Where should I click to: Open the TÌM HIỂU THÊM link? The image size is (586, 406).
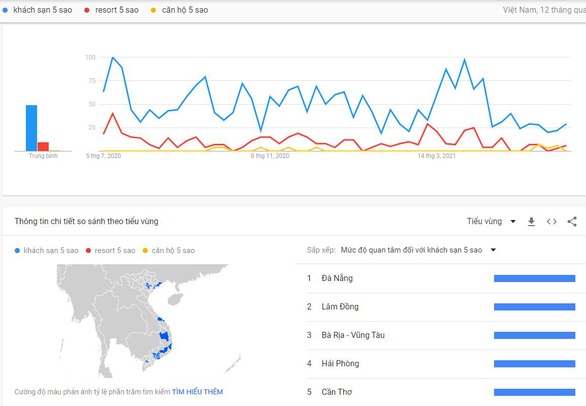pyautogui.click(x=197, y=392)
